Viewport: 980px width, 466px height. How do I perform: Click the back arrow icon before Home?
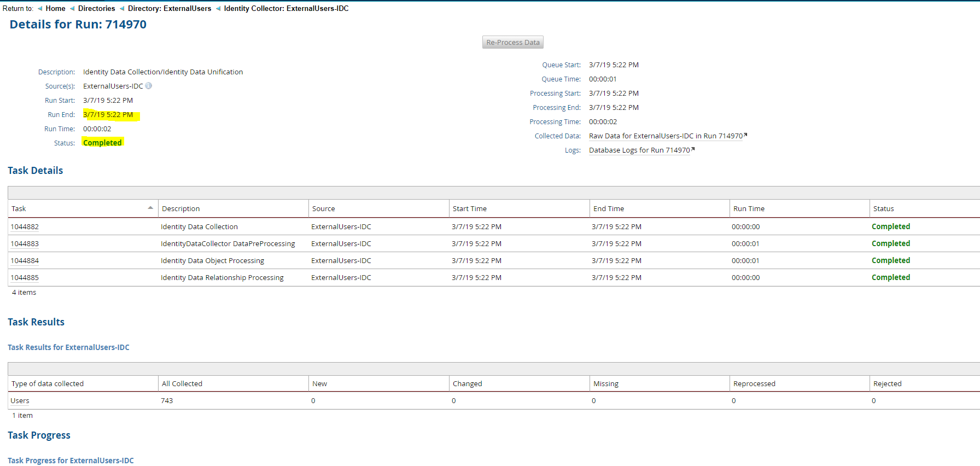[40, 9]
